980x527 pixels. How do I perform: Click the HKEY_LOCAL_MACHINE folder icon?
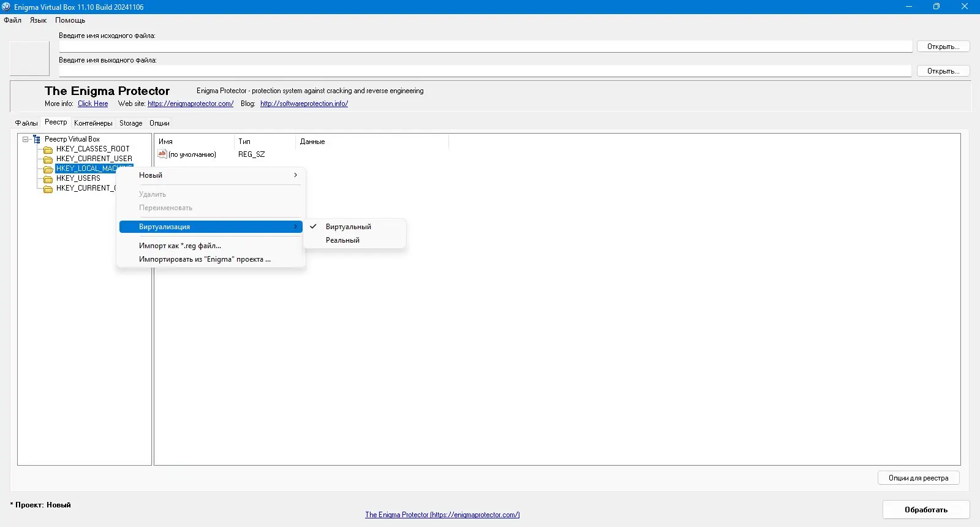pyautogui.click(x=48, y=169)
